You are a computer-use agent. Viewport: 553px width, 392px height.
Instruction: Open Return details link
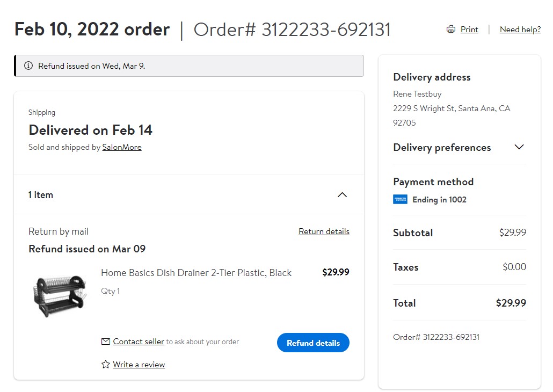324,231
